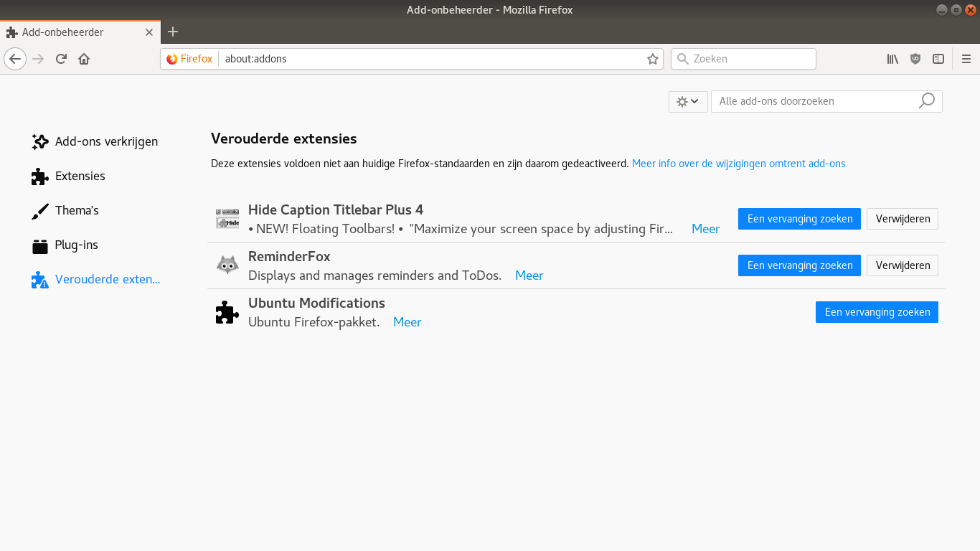Screen dimensions: 980x551
Task: Open the uBlock shield extension icon
Action: tap(915, 59)
